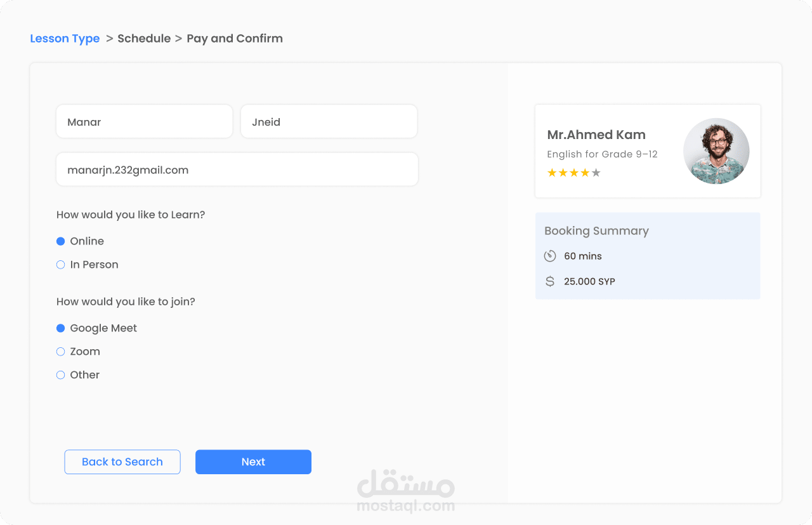This screenshot has width=812, height=525.
Task: Select the Online learning option
Action: pos(61,241)
